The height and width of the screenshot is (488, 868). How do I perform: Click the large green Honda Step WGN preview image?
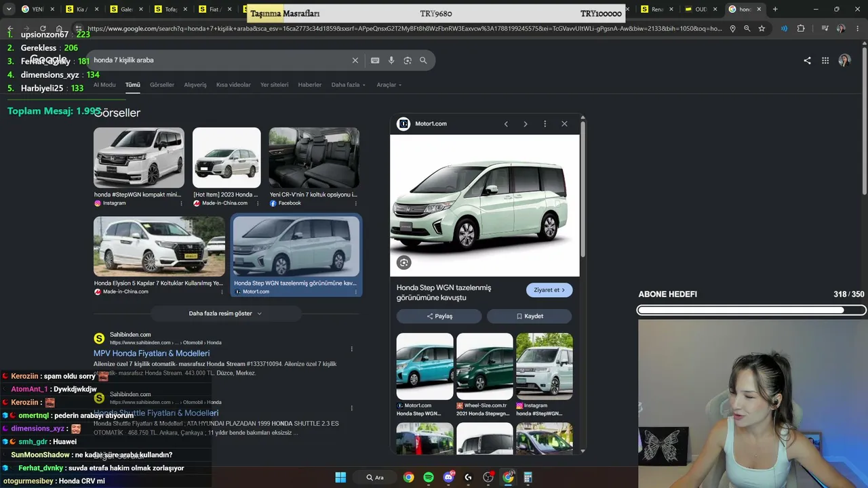(x=485, y=205)
